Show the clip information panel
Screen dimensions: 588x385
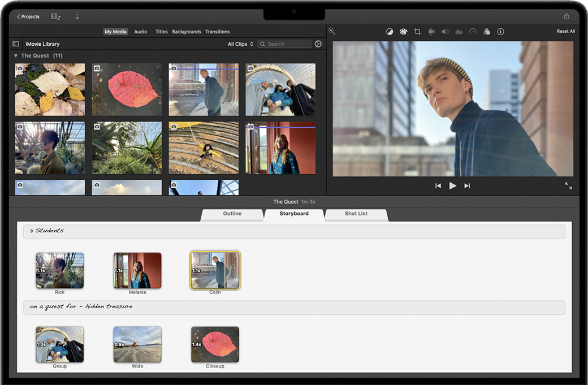[x=500, y=32]
